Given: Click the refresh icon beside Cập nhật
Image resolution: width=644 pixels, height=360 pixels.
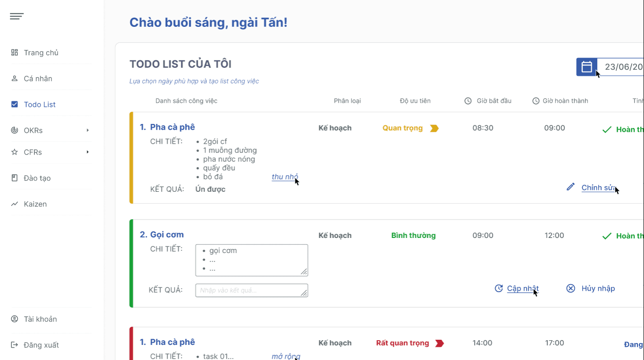Looking at the screenshot, I should point(499,288).
